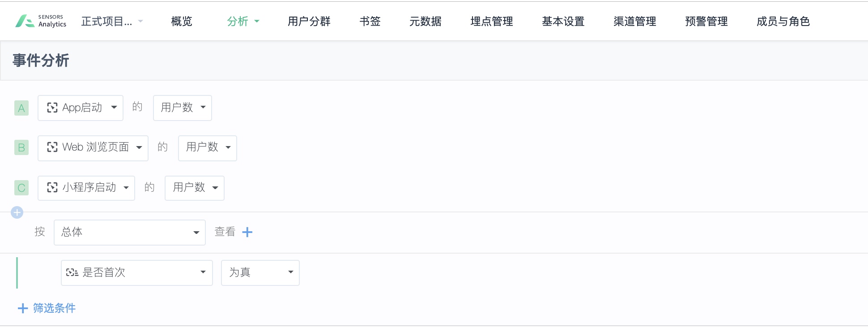The height and width of the screenshot is (328, 868).
Task: Click the event C label badge
Action: click(21, 188)
